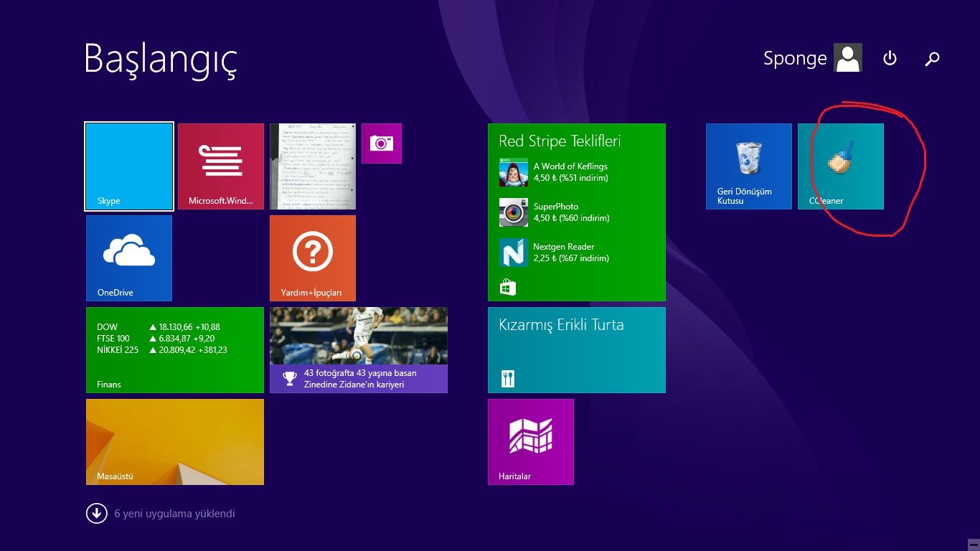Screen dimensions: 980x551
Task: Open the Finans stock tile
Action: [175, 350]
